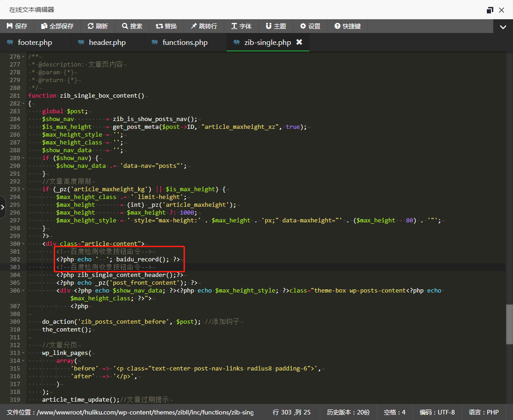Fold the wp_link_pages block at line 313
Screen dimensions: 513x420
[x=23, y=353]
